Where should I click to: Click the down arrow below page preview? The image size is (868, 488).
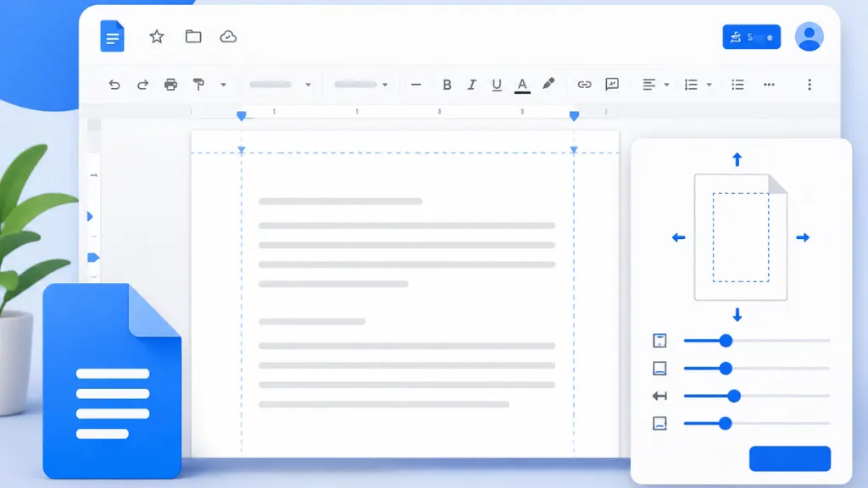(737, 315)
